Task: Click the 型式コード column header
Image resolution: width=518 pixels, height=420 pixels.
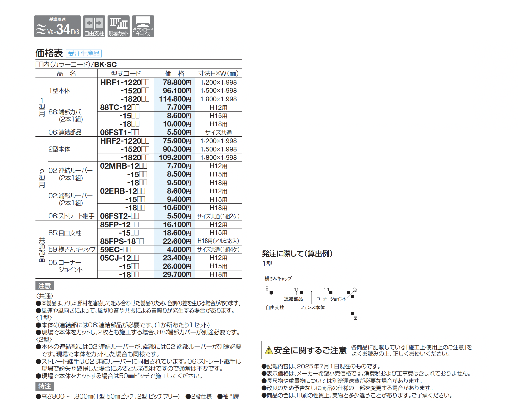Action: [125, 73]
